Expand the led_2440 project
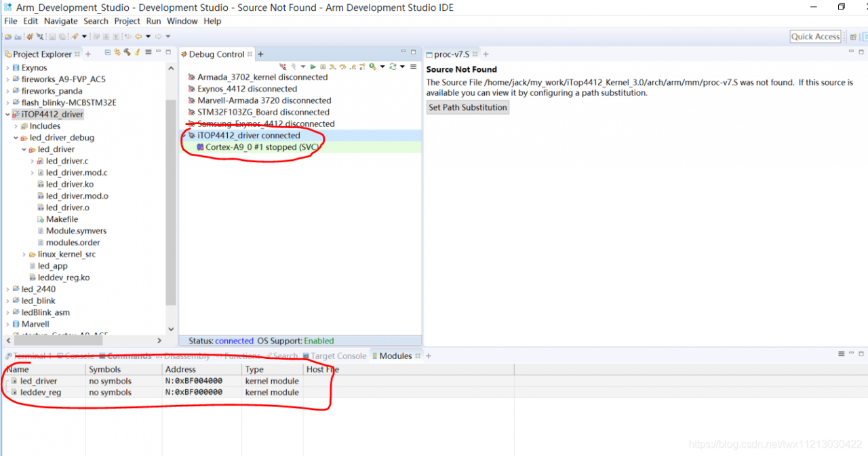868x456 pixels. point(7,289)
